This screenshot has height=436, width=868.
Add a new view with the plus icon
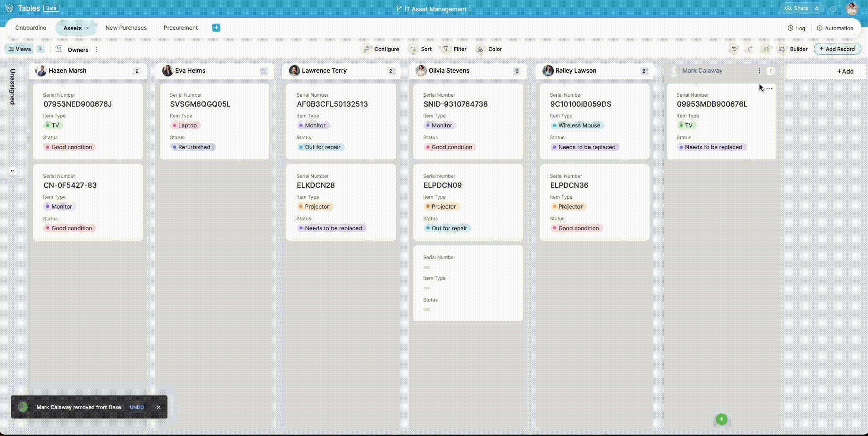pos(41,49)
